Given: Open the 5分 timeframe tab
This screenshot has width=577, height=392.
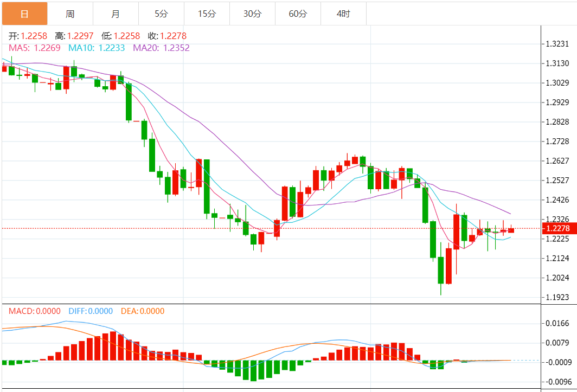Looking at the screenshot, I should tap(162, 14).
